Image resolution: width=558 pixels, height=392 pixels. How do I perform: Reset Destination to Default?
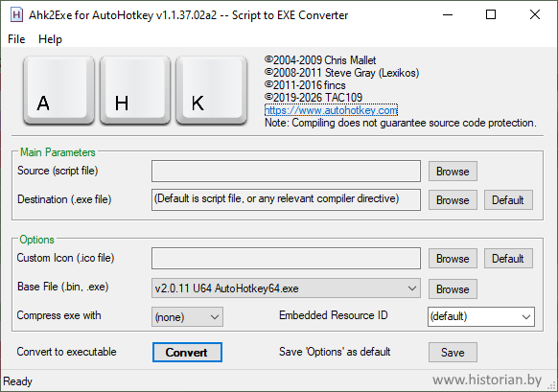click(x=508, y=200)
